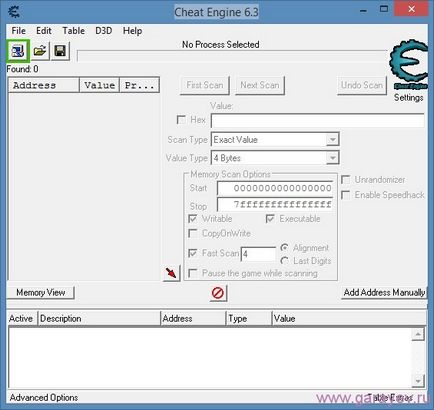Click the address table Value column header

349,318
